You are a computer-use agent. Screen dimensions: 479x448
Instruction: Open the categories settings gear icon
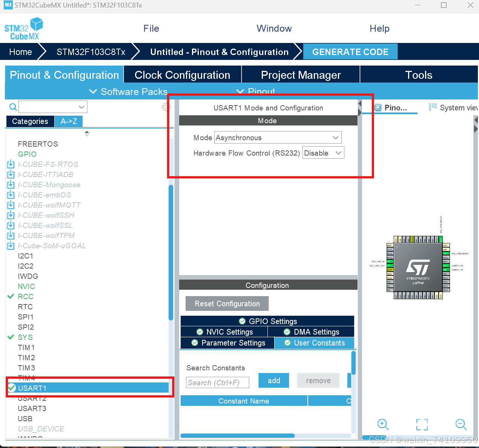[x=166, y=107]
